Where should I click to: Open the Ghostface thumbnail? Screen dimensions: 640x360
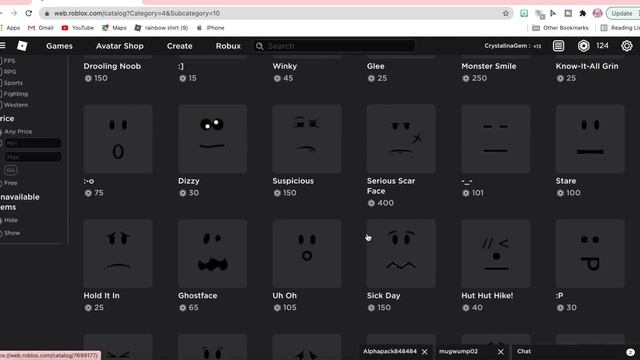tap(212, 253)
